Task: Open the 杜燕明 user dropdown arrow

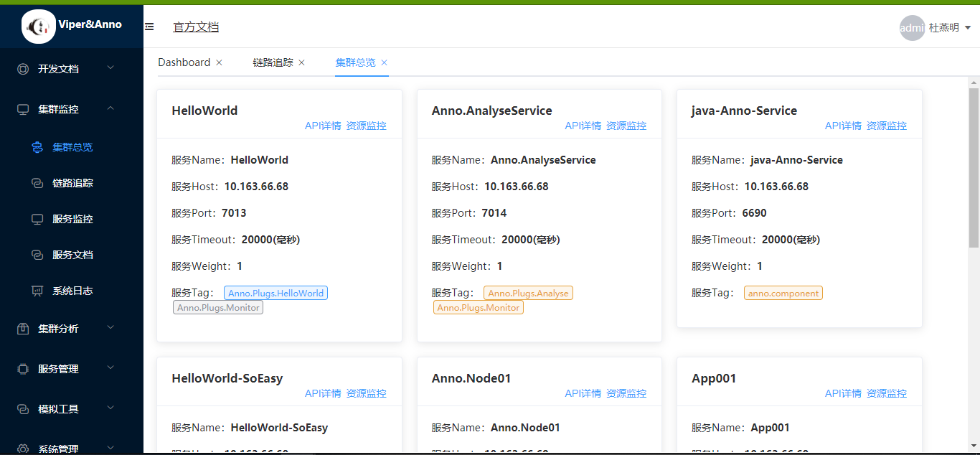Action: (968, 28)
